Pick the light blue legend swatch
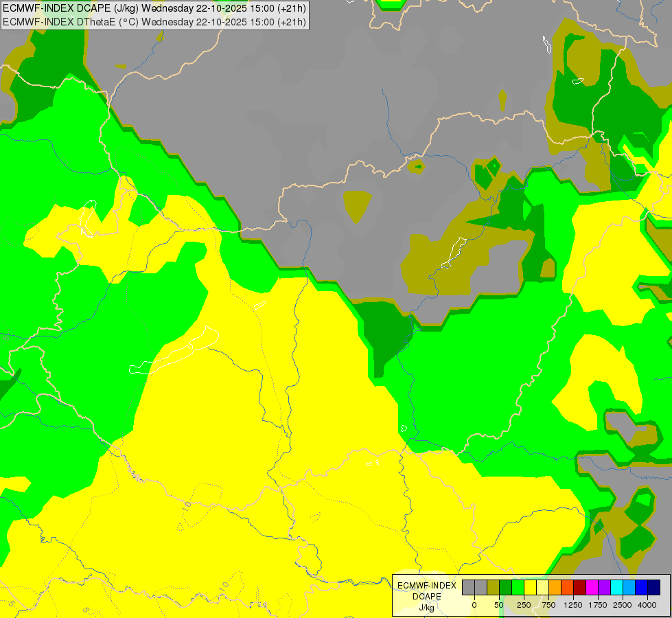 click(629, 587)
